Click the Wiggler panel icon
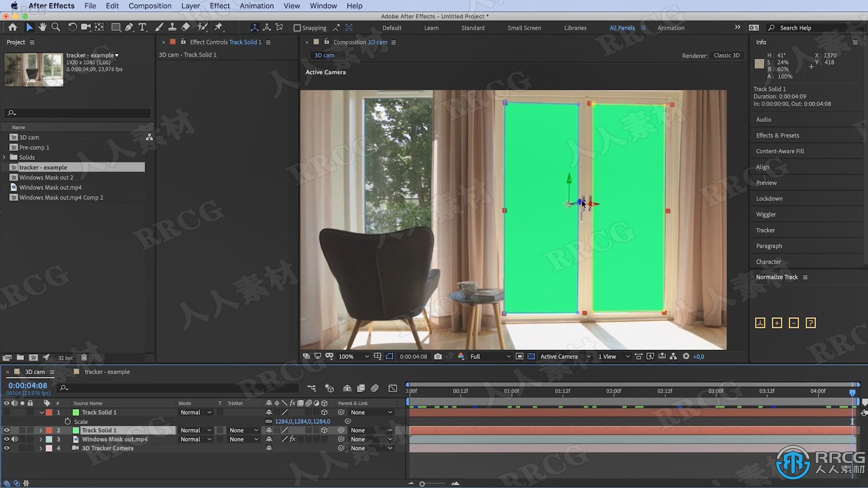Viewport: 868px width, 488px height. [765, 213]
